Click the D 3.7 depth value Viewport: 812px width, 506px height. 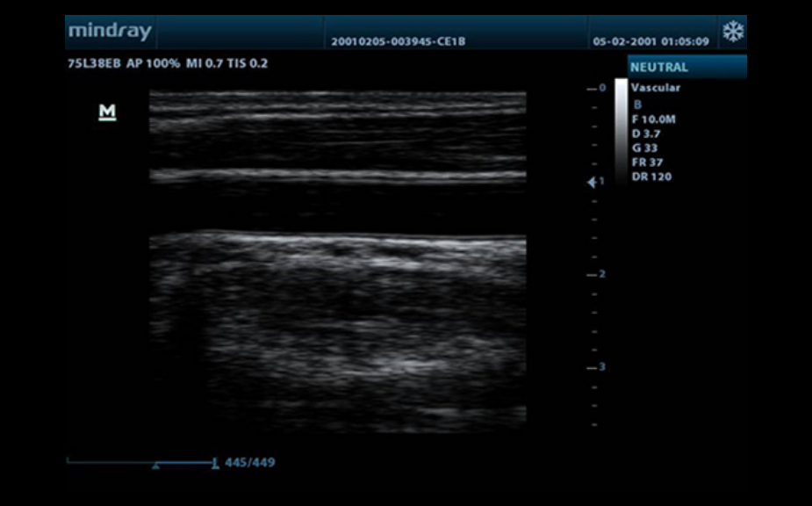click(x=646, y=134)
